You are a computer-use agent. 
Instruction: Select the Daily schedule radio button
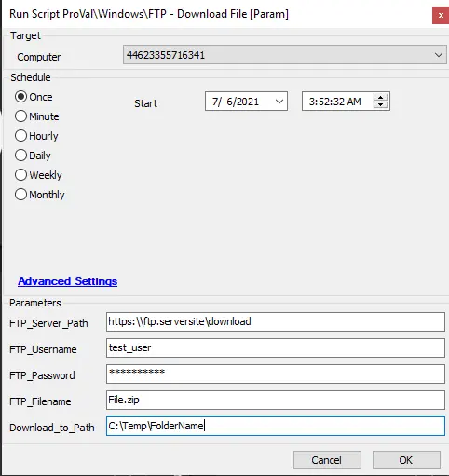(20, 156)
